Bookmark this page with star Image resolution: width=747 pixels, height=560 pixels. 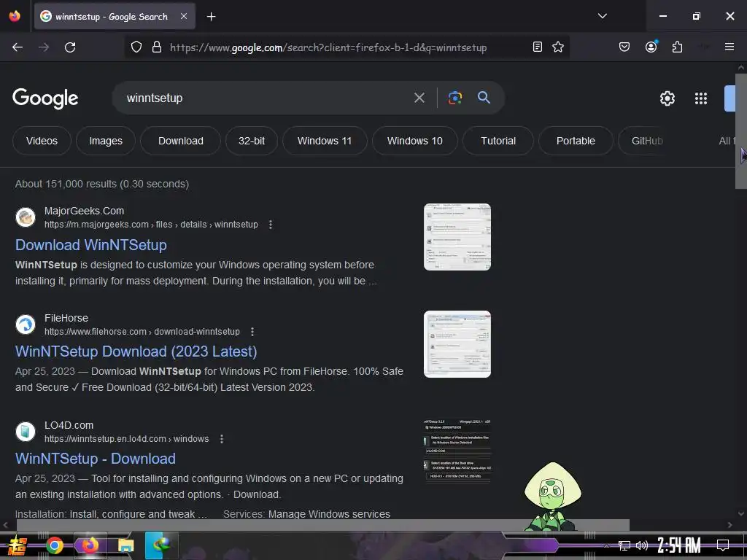click(x=558, y=47)
